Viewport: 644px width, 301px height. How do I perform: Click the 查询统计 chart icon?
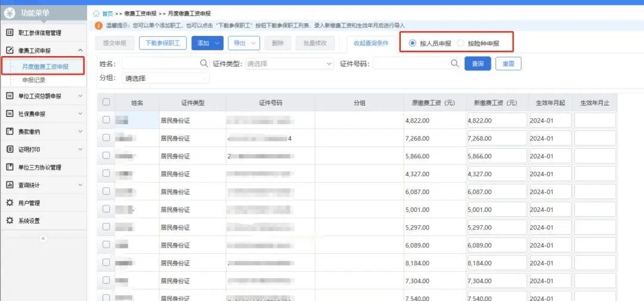click(10, 185)
